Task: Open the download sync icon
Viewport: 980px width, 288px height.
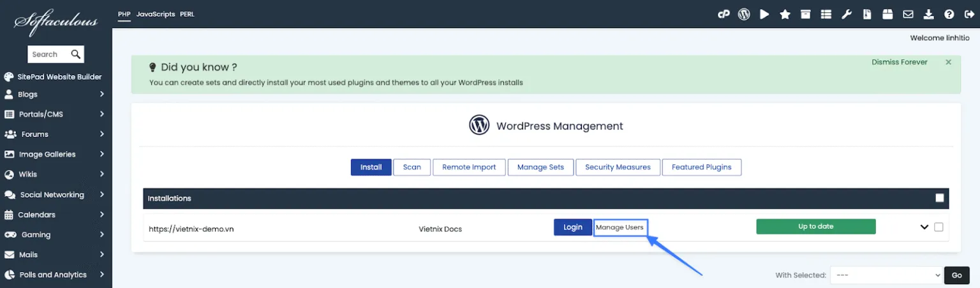Action: point(928,14)
